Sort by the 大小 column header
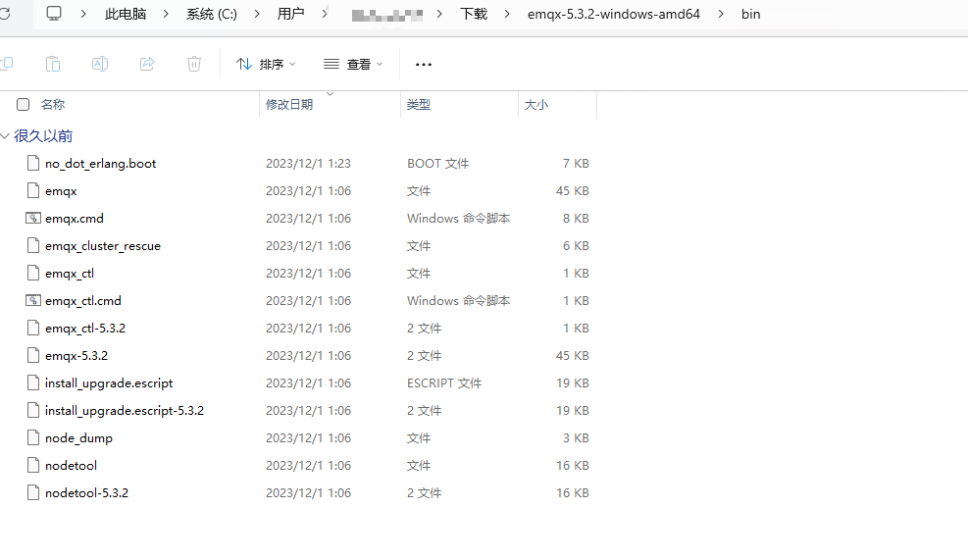Image resolution: width=968 pixels, height=560 pixels. pos(535,104)
